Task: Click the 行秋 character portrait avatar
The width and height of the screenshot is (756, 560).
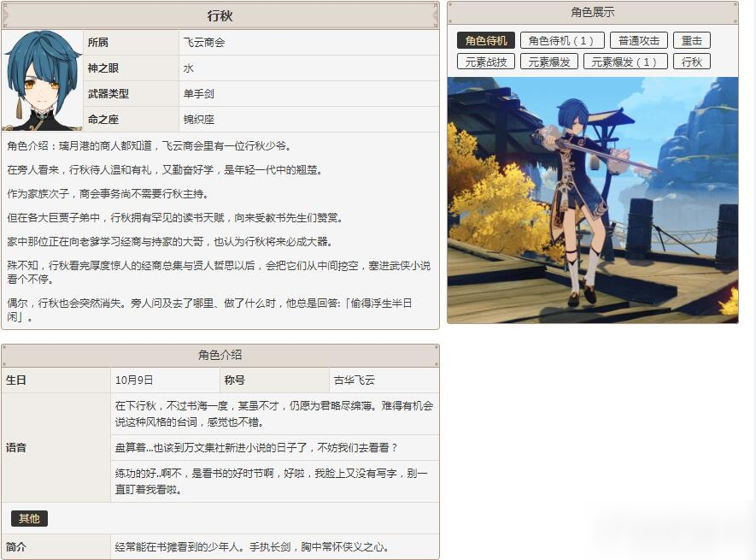Action: pyautogui.click(x=43, y=80)
